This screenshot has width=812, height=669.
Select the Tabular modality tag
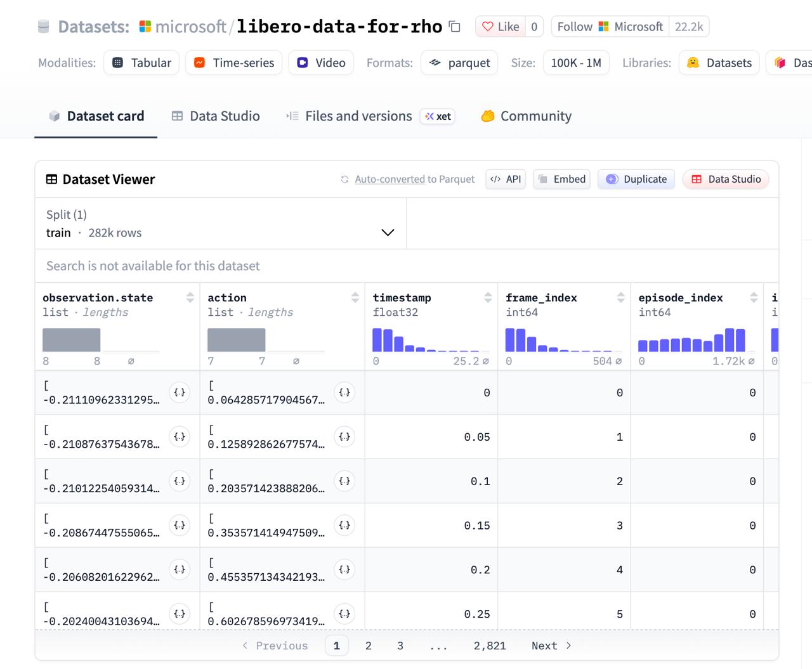141,63
